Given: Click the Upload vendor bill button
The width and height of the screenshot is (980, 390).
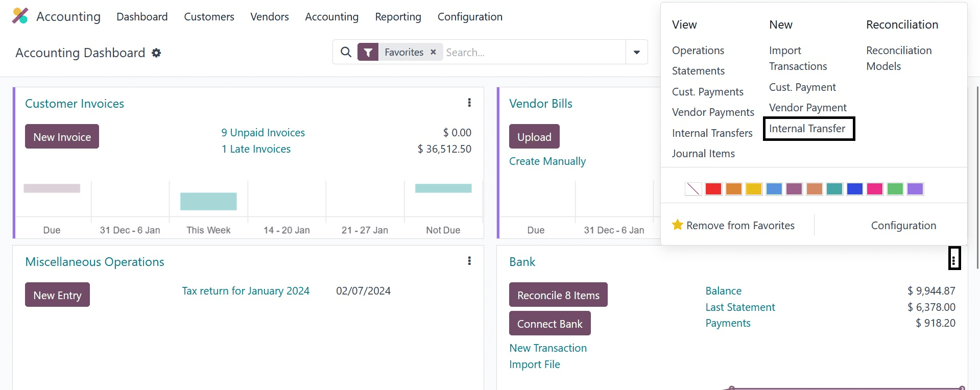Looking at the screenshot, I should pos(534,137).
